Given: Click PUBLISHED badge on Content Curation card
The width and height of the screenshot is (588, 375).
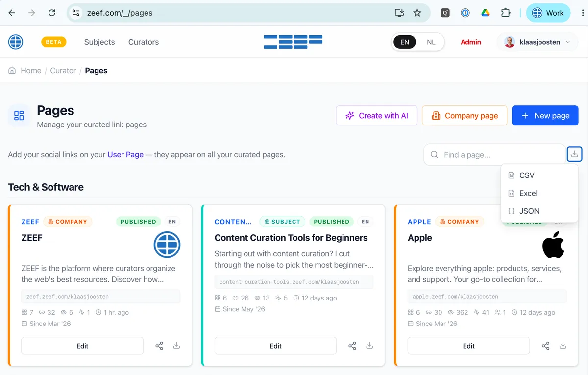Looking at the screenshot, I should (331, 222).
